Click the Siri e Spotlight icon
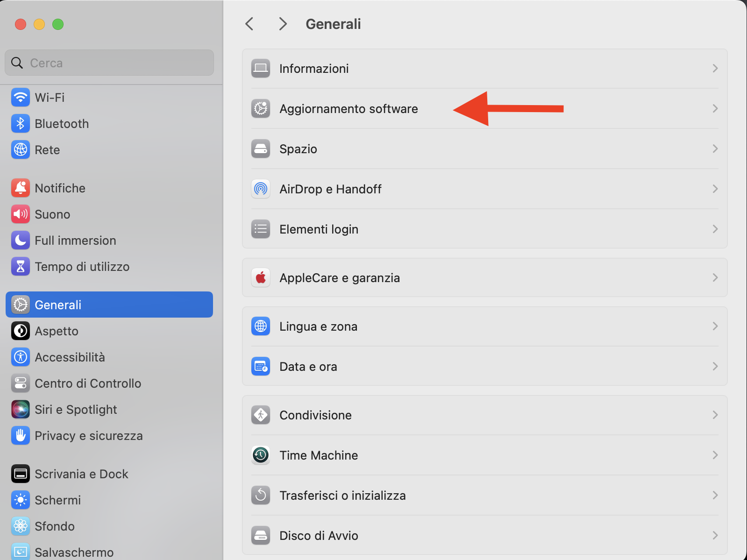Viewport: 747px width, 560px height. pyautogui.click(x=21, y=410)
